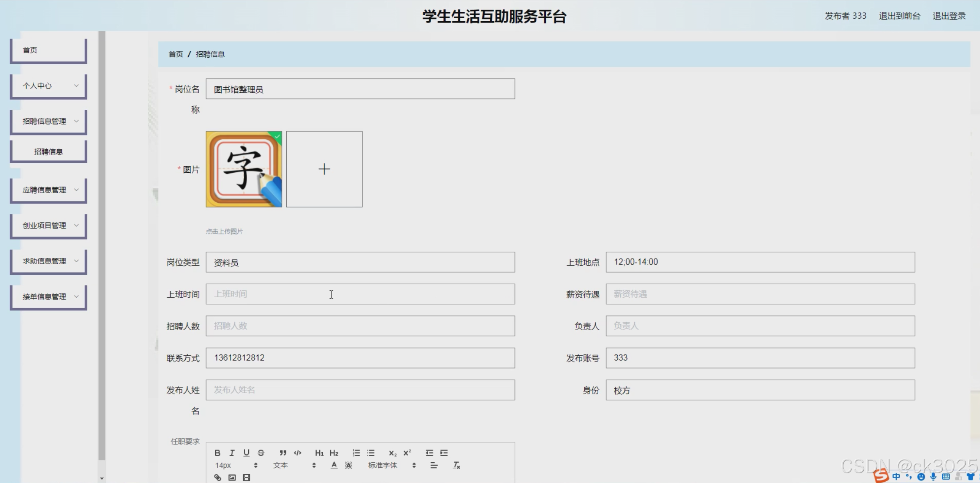Open the text color picker

click(334, 465)
